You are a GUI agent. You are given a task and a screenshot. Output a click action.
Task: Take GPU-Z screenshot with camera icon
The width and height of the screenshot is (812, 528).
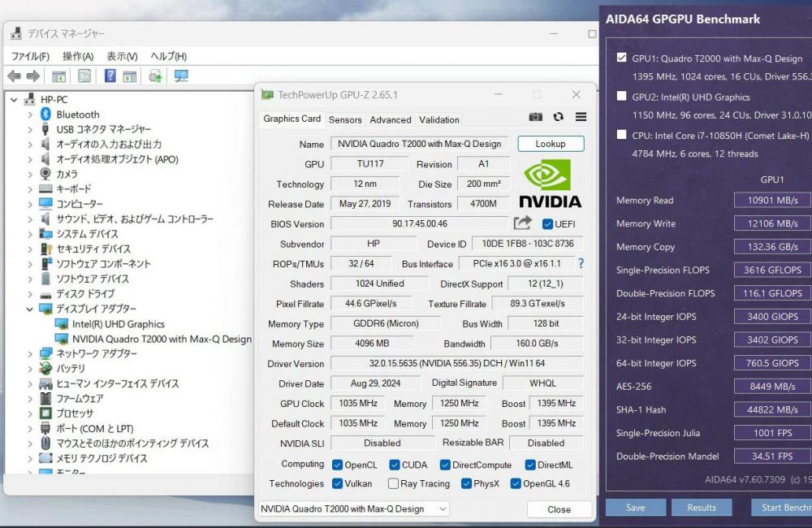535,117
